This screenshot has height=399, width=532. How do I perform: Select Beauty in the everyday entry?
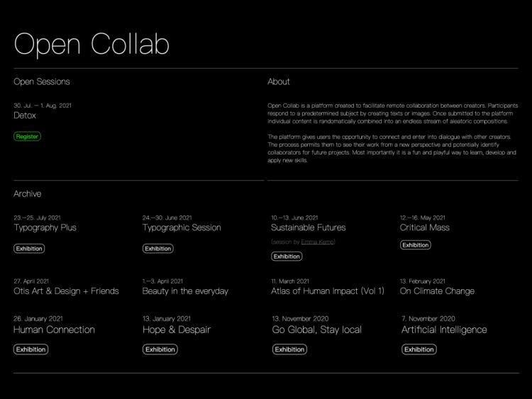(185, 291)
